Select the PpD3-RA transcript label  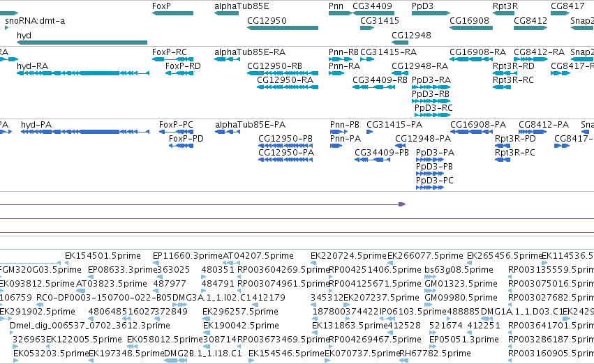click(431, 79)
